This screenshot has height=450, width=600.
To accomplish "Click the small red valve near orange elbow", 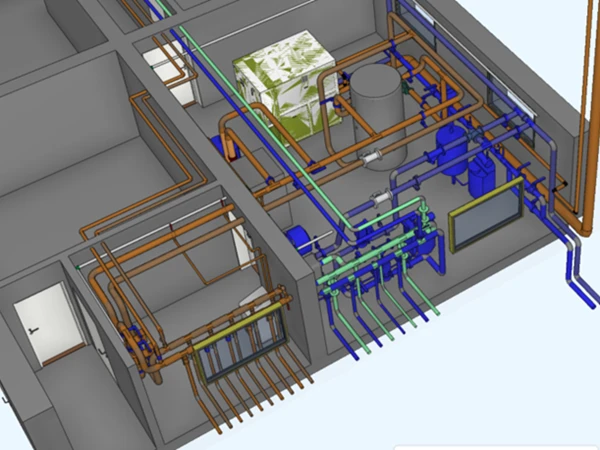I will click(x=232, y=150).
